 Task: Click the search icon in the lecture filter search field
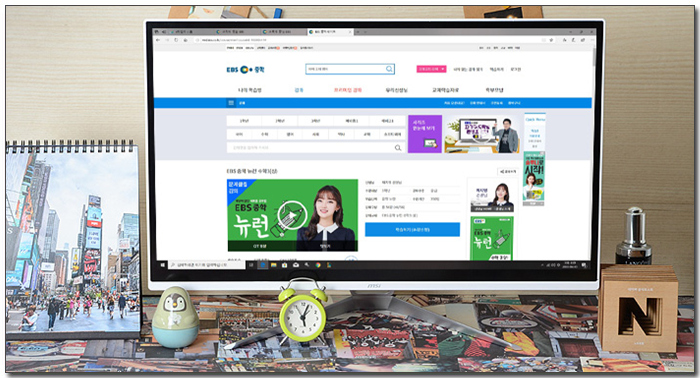[398, 148]
